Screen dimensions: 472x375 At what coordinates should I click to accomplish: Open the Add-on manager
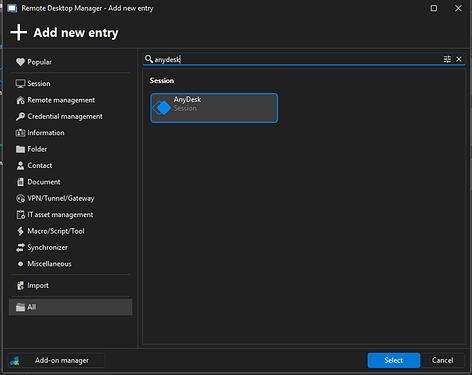56,360
